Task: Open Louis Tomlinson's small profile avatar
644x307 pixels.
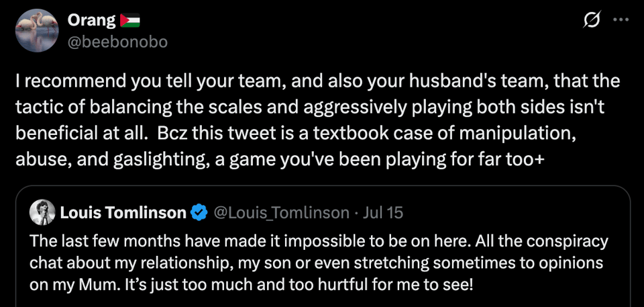Action: tap(42, 213)
